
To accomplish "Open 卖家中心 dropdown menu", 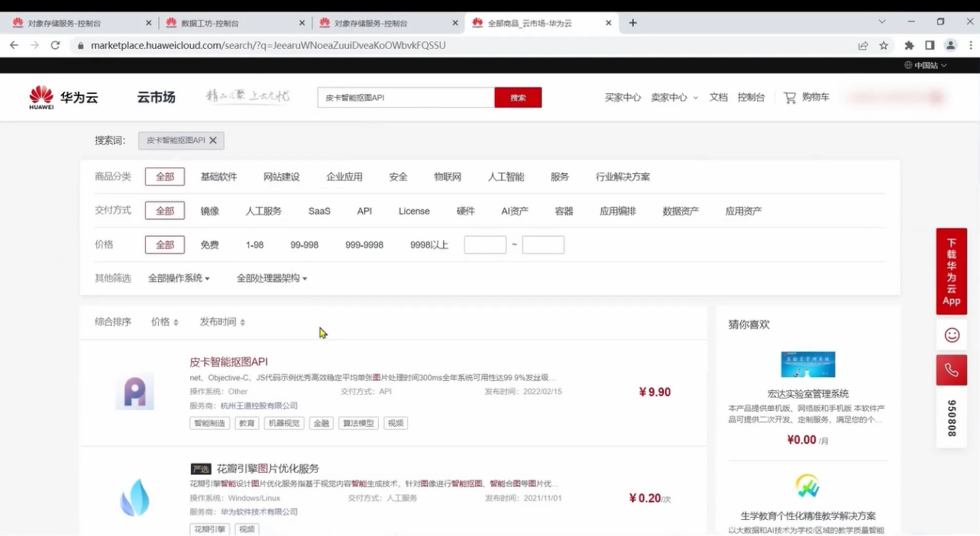I will point(674,97).
